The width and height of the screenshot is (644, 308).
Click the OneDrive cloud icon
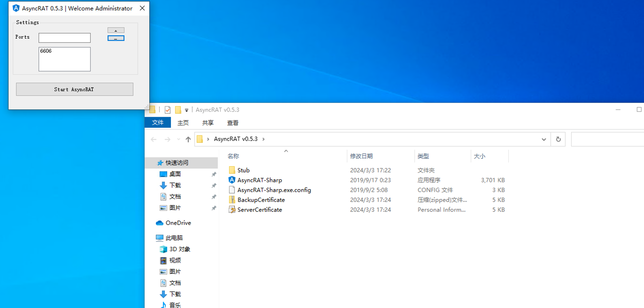tap(160, 223)
